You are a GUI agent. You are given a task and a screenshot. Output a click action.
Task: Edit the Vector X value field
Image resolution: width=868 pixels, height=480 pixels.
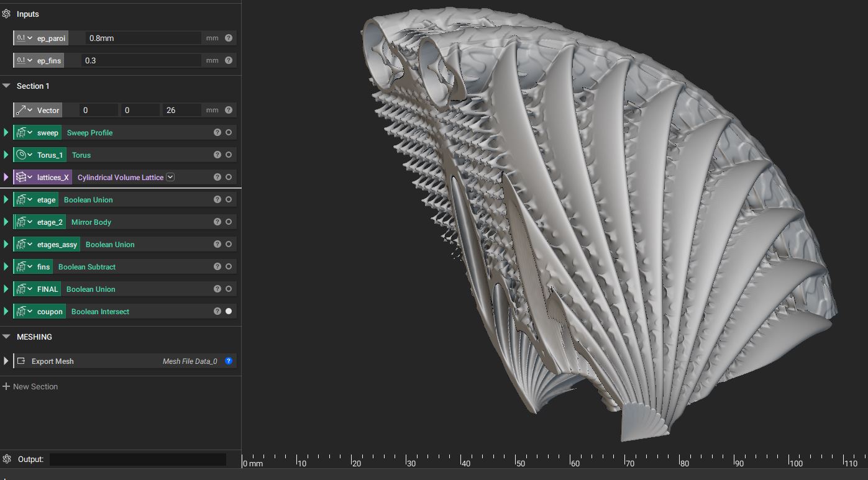(98, 110)
